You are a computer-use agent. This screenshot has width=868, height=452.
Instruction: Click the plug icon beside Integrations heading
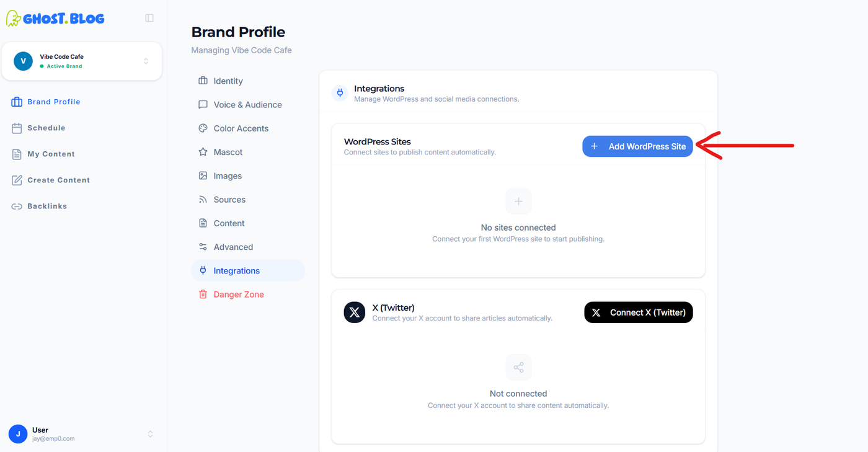click(340, 93)
